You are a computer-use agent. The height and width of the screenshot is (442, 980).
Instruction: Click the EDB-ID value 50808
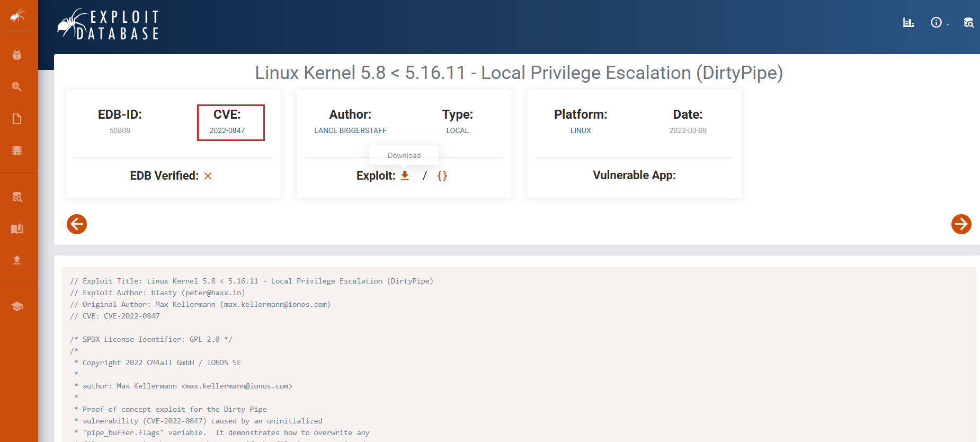tap(120, 130)
